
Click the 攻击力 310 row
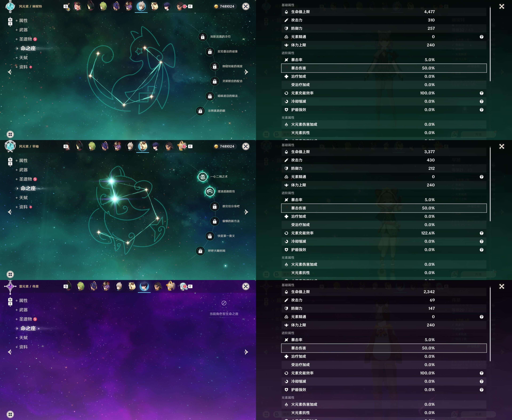[x=384, y=20]
